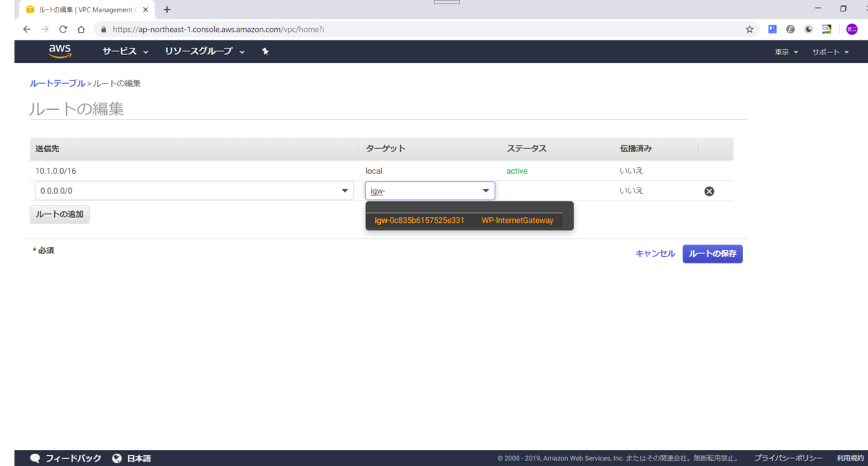Open a new browser tab
This screenshot has width=868, height=466.
click(167, 9)
